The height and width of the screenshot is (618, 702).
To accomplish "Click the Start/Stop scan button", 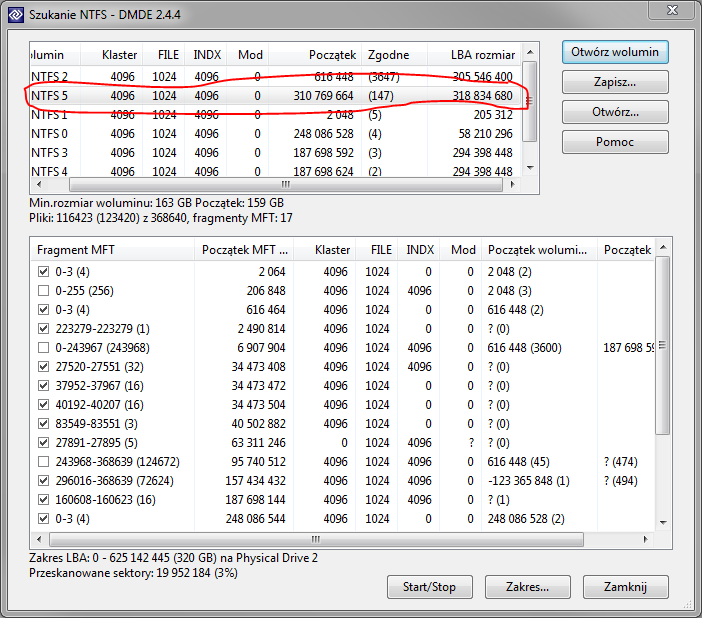I will pyautogui.click(x=429, y=587).
